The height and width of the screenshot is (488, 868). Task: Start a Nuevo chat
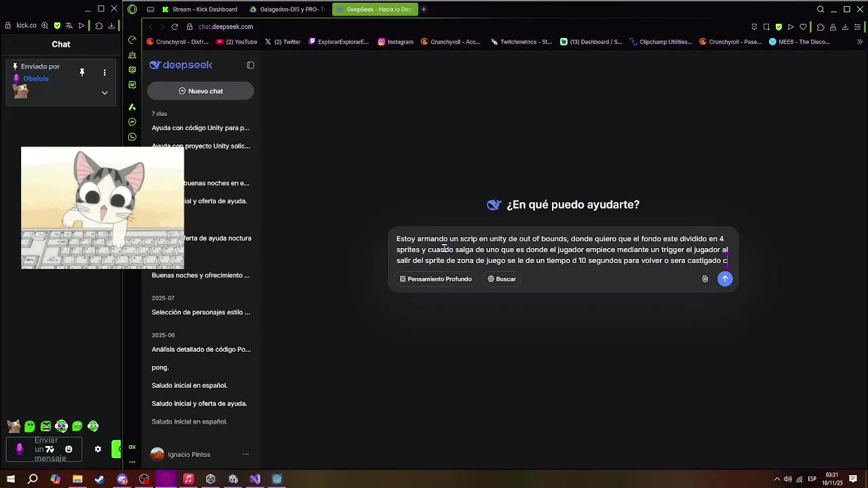point(201,91)
